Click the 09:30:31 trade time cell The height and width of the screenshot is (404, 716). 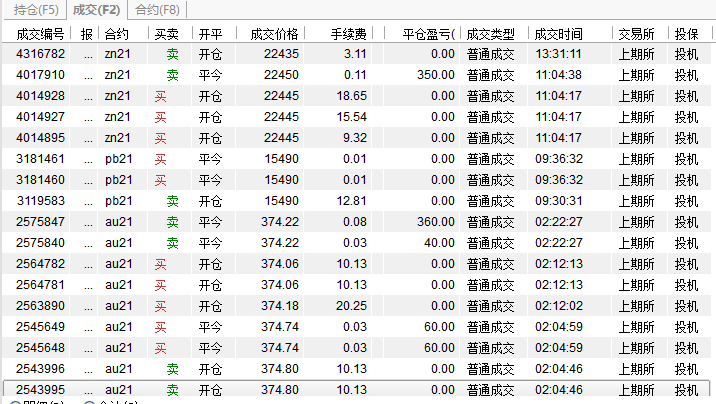click(x=559, y=201)
